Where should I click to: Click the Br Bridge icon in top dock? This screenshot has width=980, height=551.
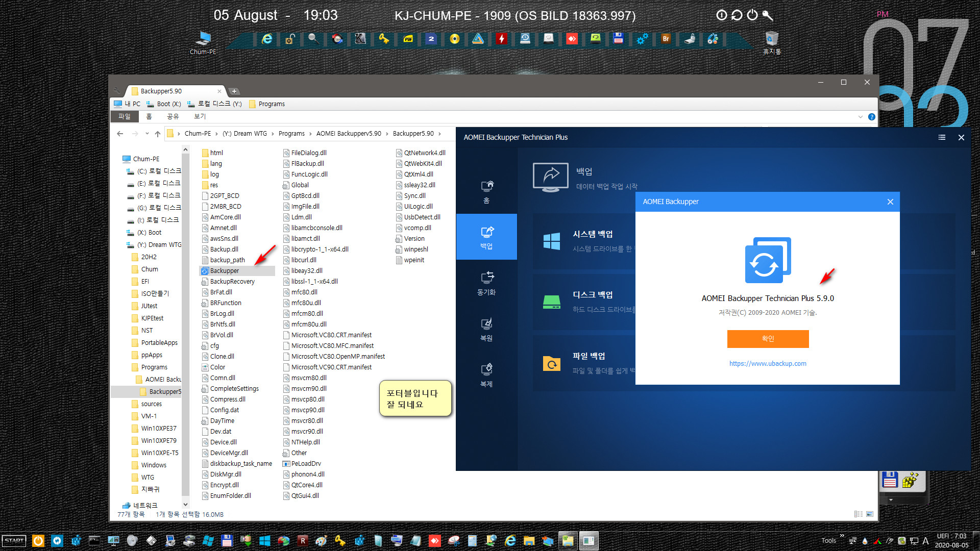point(666,39)
